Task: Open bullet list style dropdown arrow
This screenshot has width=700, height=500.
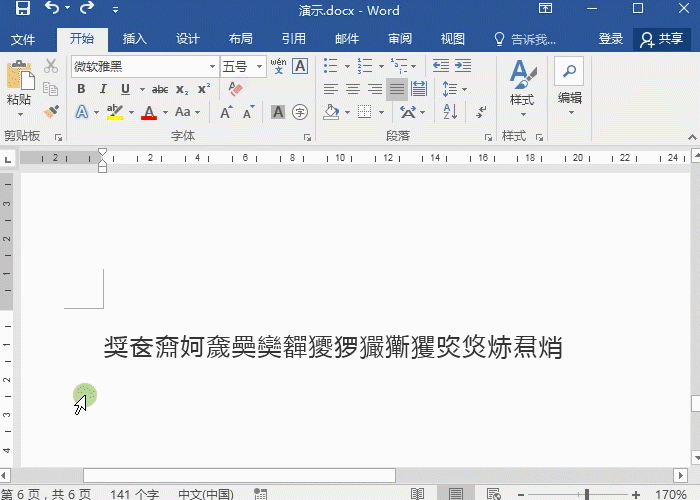Action: [347, 66]
